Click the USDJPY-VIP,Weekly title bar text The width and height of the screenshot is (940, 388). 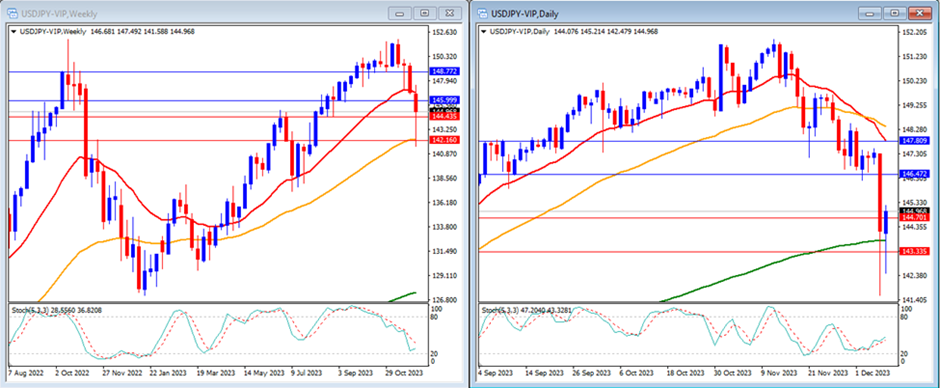tap(59, 13)
